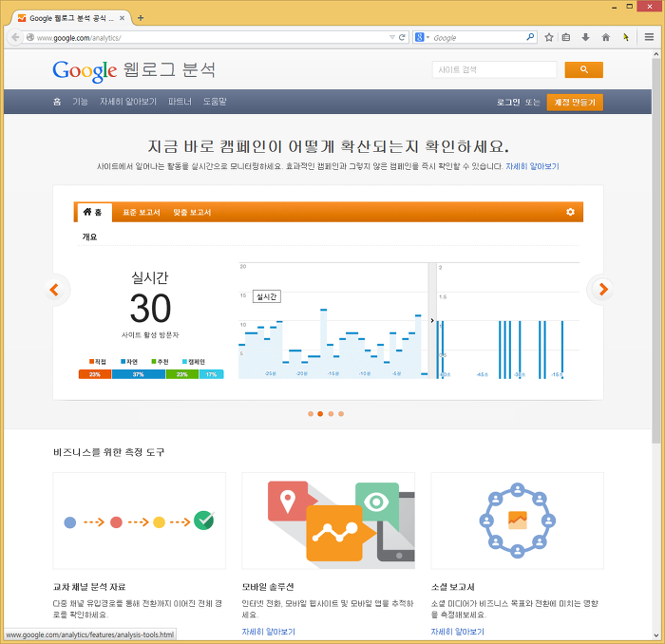This screenshot has height=644, width=665.
Task: Click the orange 직접 23% bar segment
Action: pos(95,374)
